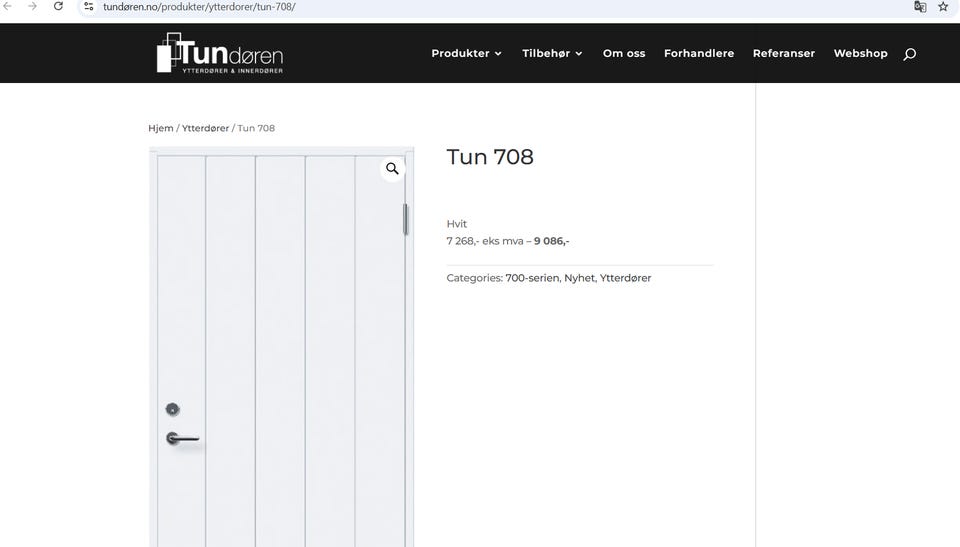Expand the Tilbehør dropdown menu

pos(552,53)
